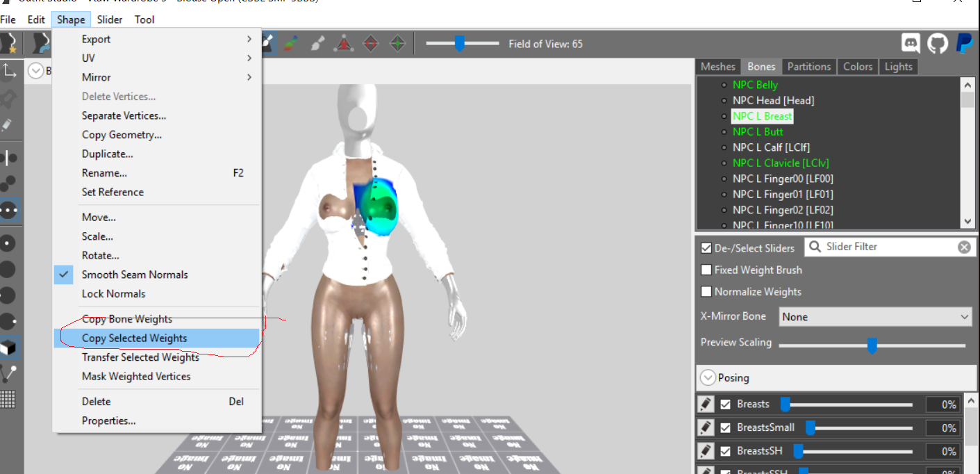
Task: Choose Transfer Selected Weights
Action: click(157, 357)
